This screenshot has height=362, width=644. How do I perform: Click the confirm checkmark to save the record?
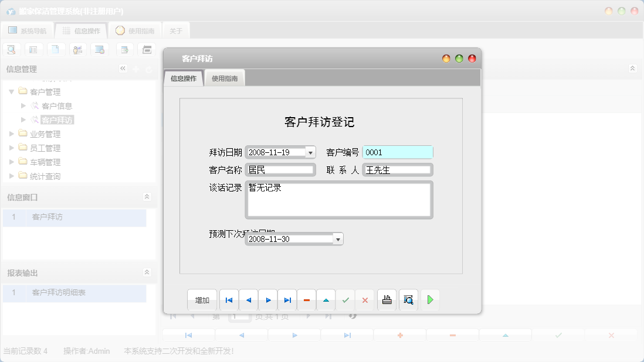(x=345, y=300)
